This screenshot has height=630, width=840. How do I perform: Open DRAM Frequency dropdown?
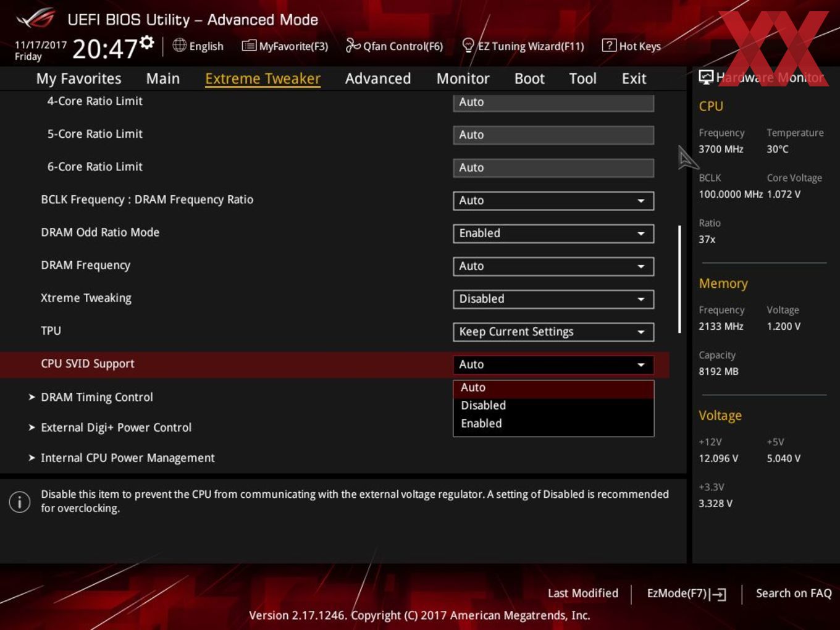(x=553, y=266)
